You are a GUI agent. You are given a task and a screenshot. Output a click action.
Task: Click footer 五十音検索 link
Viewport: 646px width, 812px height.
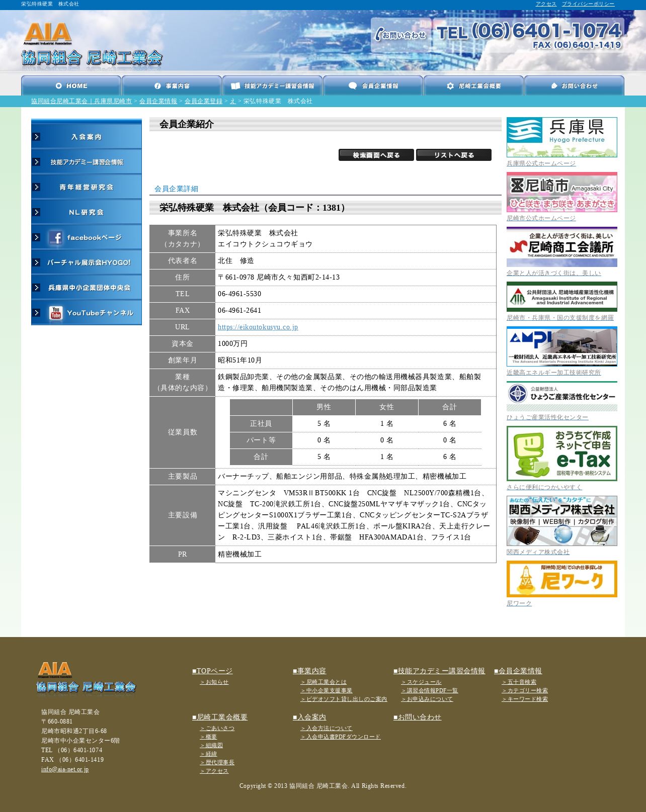click(519, 682)
